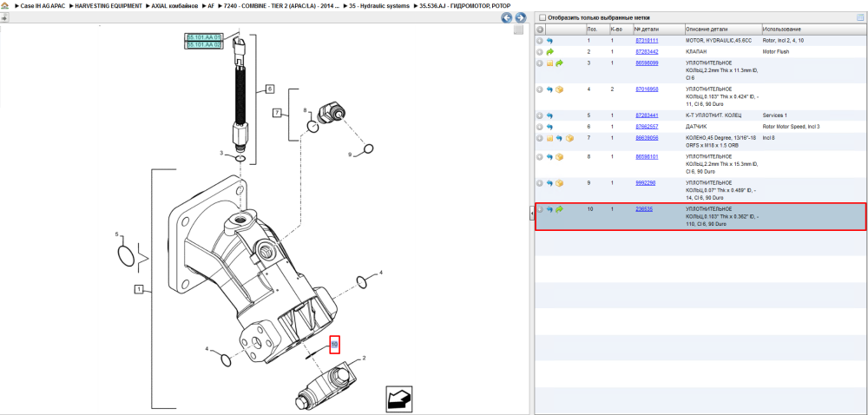
Task: Click the table layout icon above the parts list
Action: click(860, 17)
